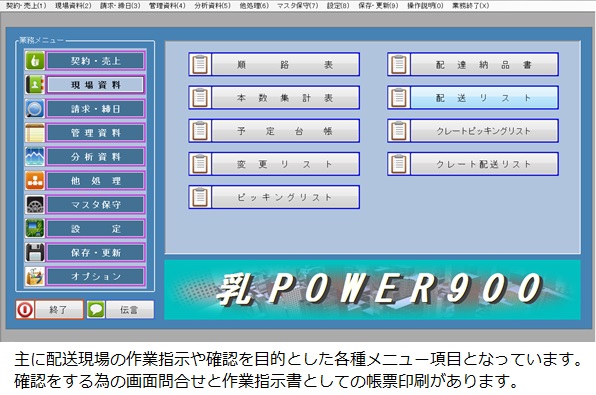
Task: Click the 乳POWER900 banner
Action: [x=372, y=289]
